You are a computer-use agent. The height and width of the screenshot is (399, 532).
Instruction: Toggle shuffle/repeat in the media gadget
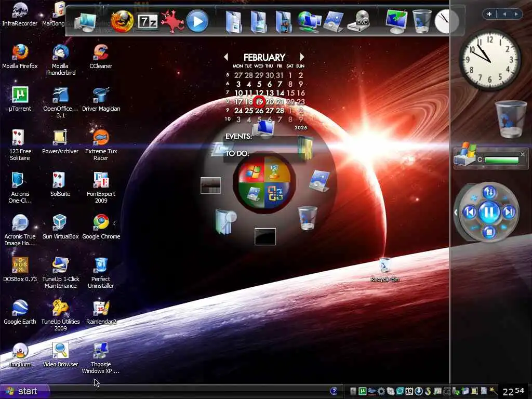[489, 193]
